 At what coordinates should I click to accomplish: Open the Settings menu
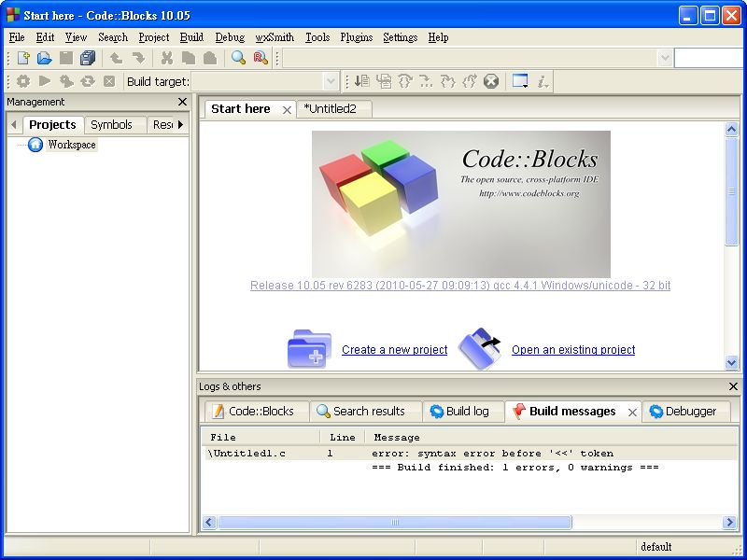coord(401,37)
